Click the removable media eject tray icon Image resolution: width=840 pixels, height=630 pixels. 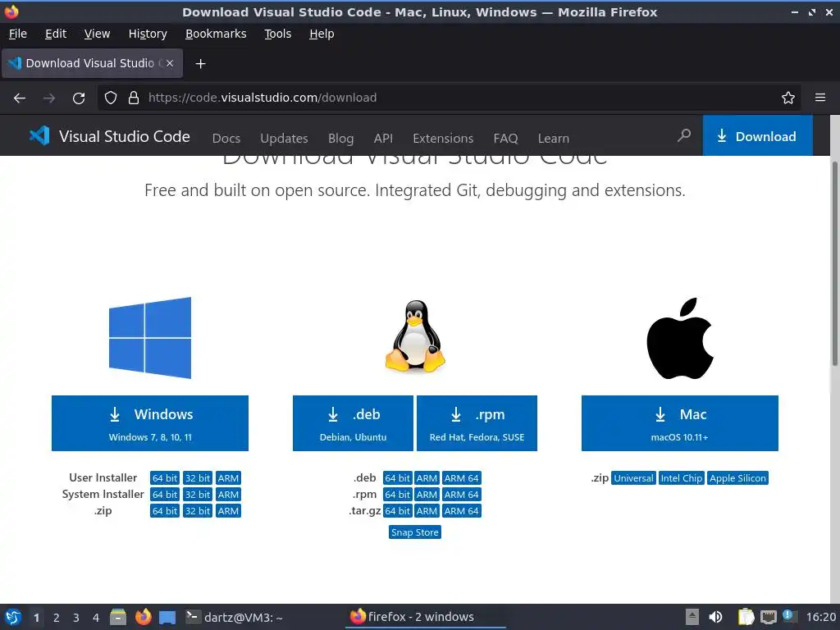(692, 617)
